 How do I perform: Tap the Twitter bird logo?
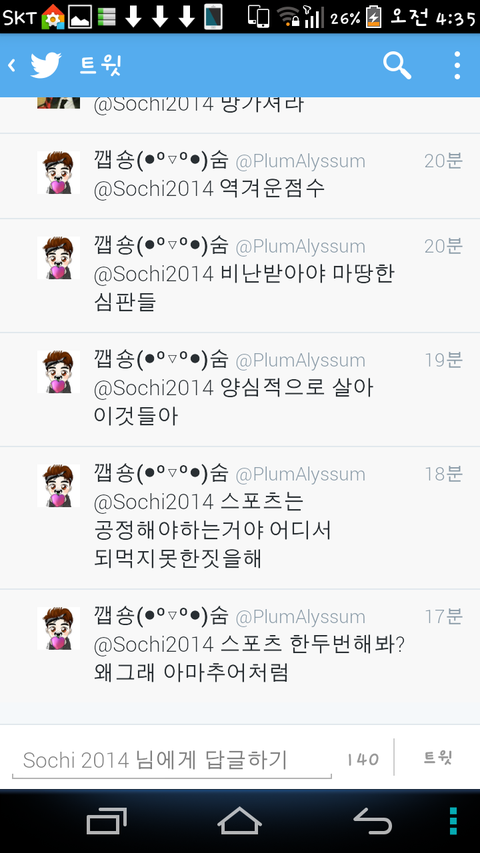(46, 66)
